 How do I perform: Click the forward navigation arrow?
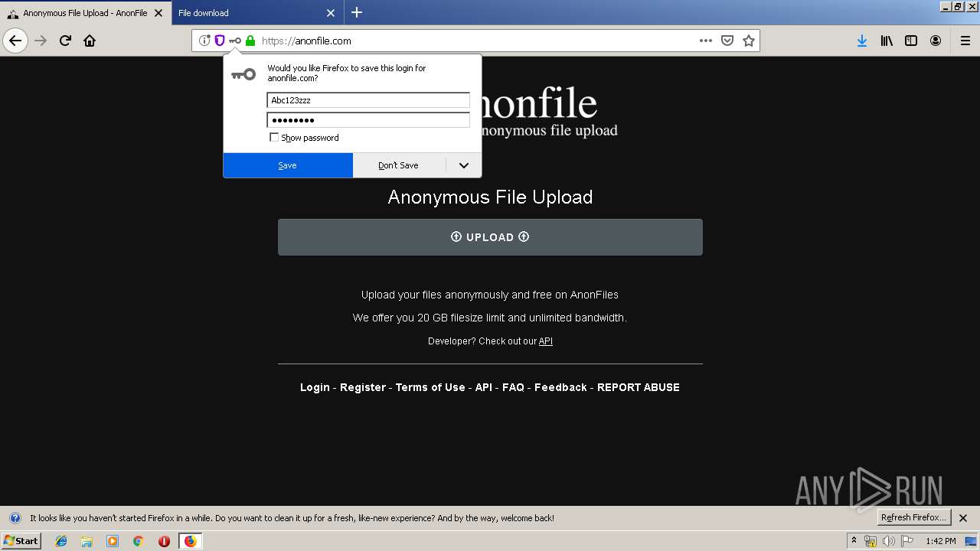coord(41,41)
